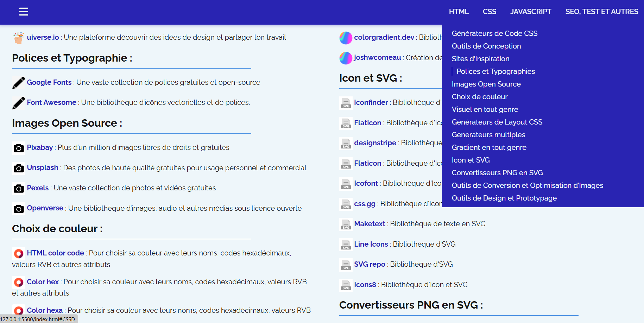The image size is (644, 323).
Task: Click the SVG file icon beside Maketext
Action: [x=346, y=224]
